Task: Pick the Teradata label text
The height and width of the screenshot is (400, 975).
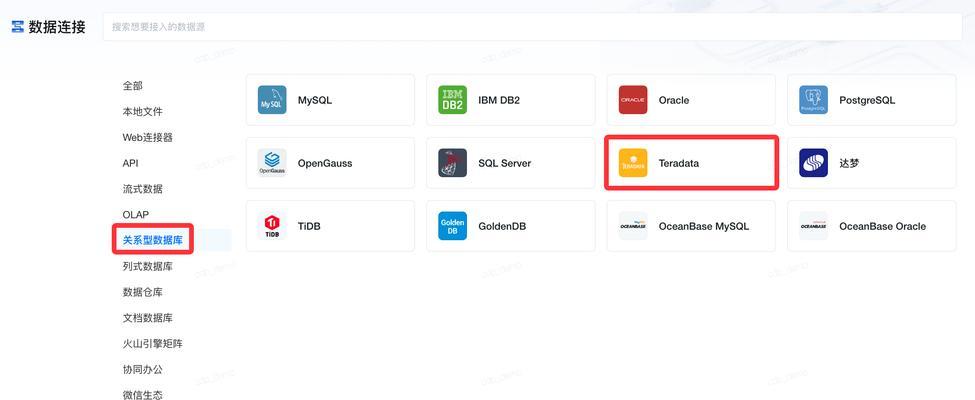Action: [x=679, y=163]
